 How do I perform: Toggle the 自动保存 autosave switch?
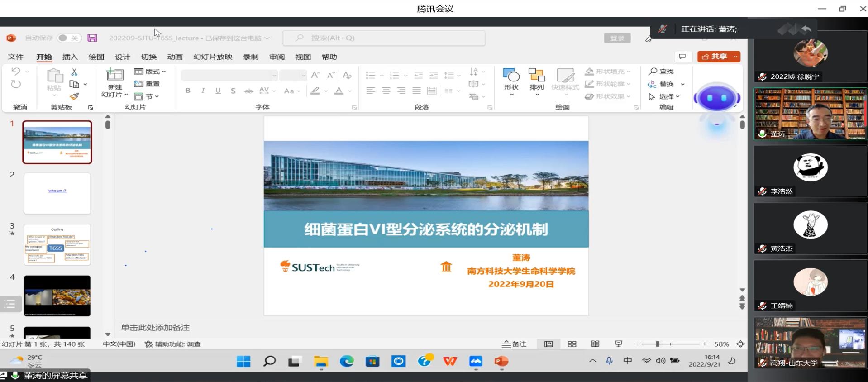(x=69, y=38)
